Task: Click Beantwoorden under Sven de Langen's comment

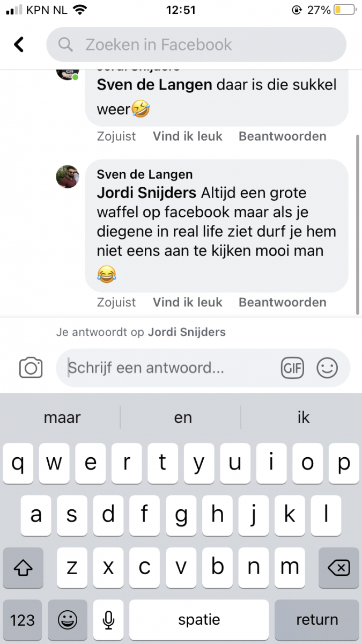Action: tap(283, 302)
